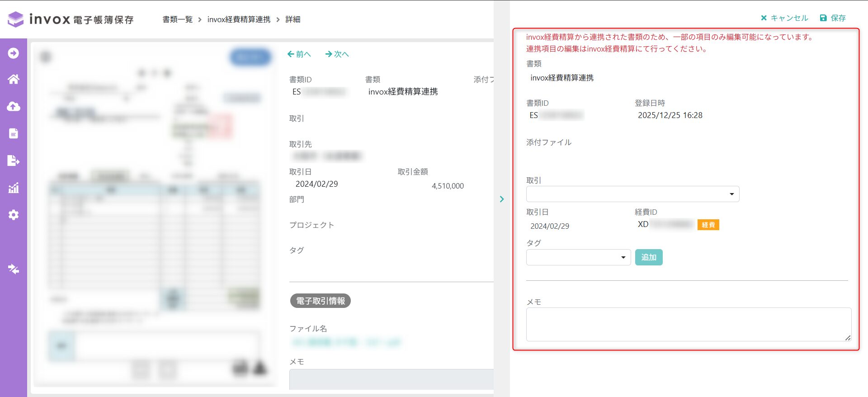Go to previous document with 前へ
Viewport: 868px width, 397px height.
click(x=299, y=54)
